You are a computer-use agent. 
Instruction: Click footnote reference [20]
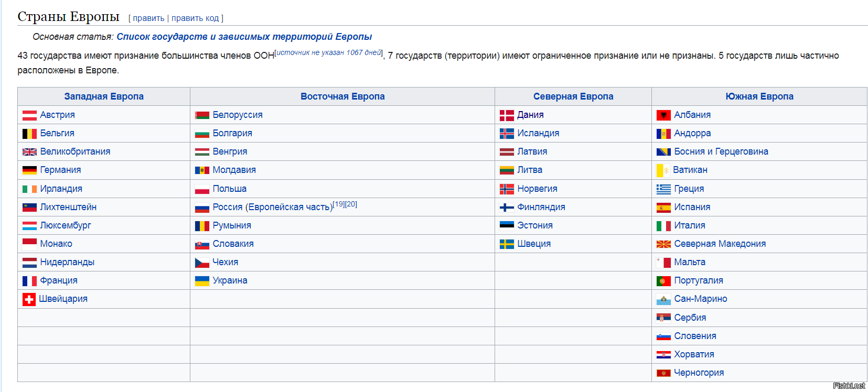[x=351, y=204]
